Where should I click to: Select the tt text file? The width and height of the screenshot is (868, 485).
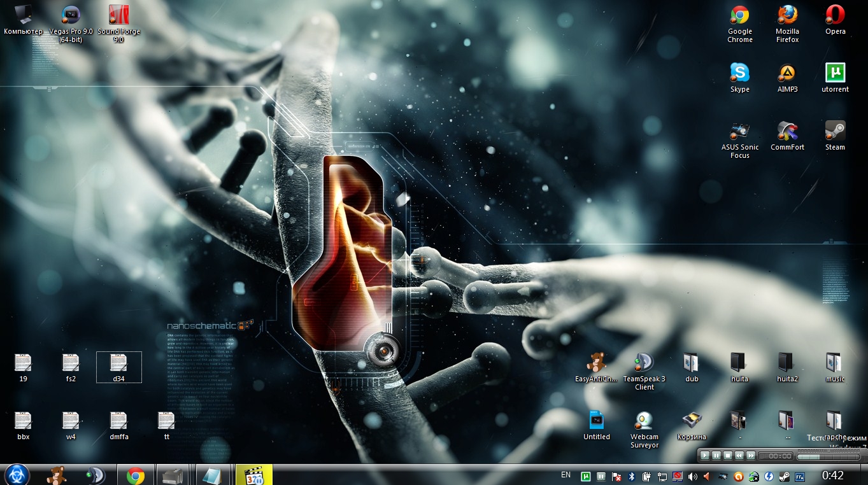pyautogui.click(x=166, y=426)
